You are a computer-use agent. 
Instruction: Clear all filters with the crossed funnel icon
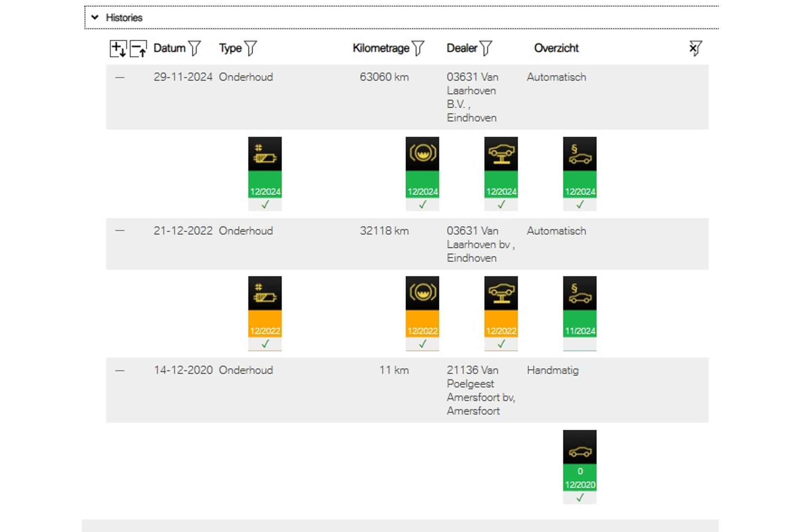695,48
